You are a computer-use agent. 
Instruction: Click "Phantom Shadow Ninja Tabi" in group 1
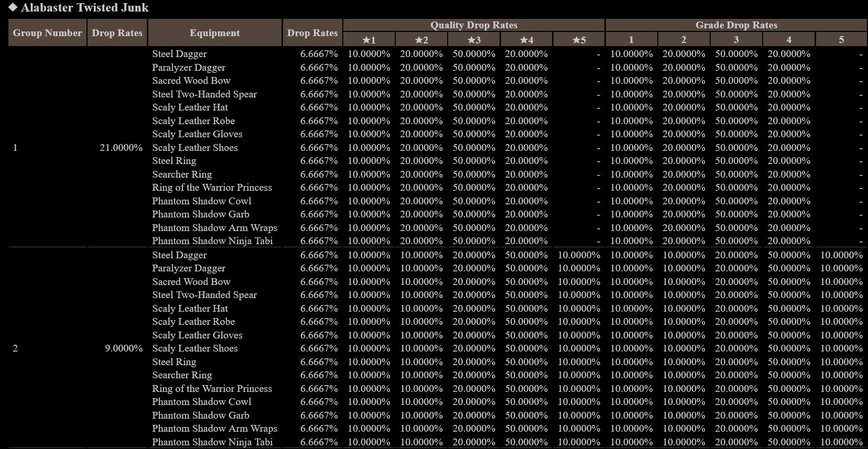(x=212, y=241)
